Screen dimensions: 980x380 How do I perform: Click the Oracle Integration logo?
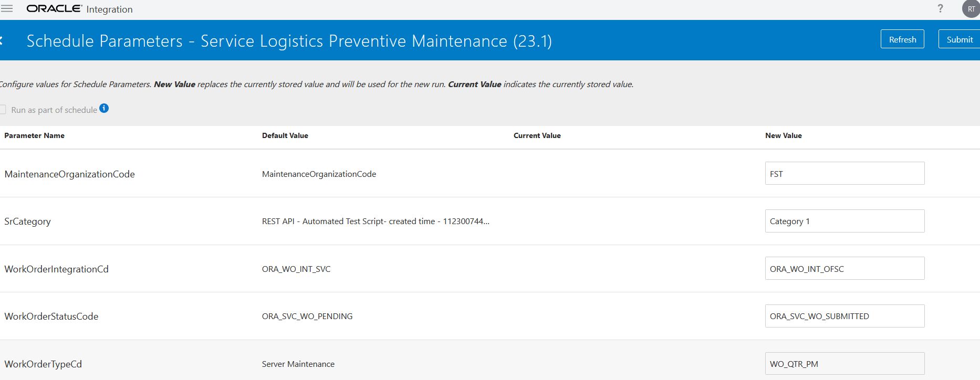pyautogui.click(x=79, y=9)
